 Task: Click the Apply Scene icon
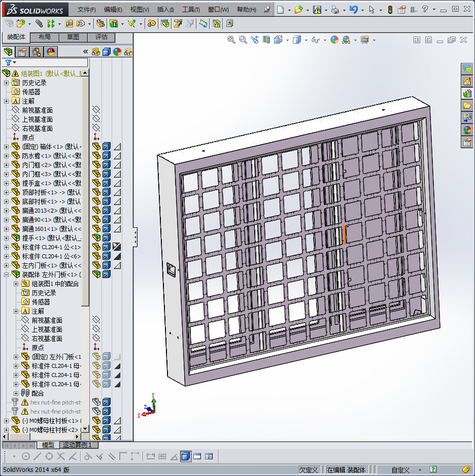[346, 40]
